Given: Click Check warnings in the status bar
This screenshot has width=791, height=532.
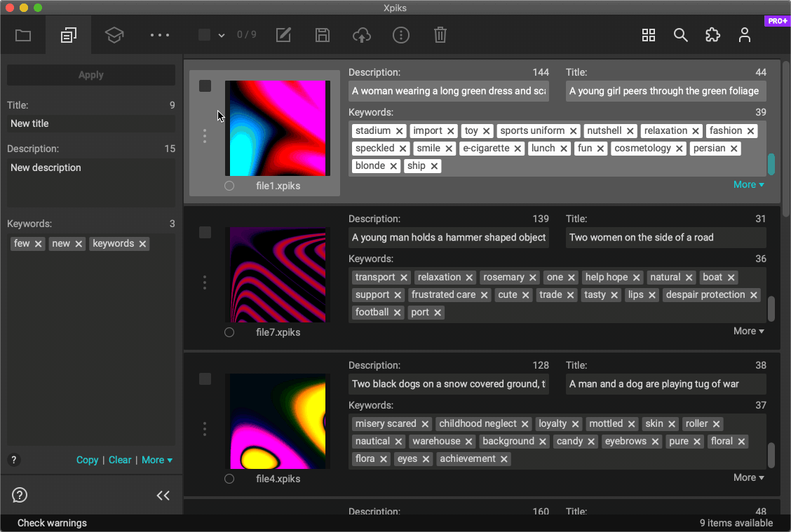Looking at the screenshot, I should tap(52, 523).
